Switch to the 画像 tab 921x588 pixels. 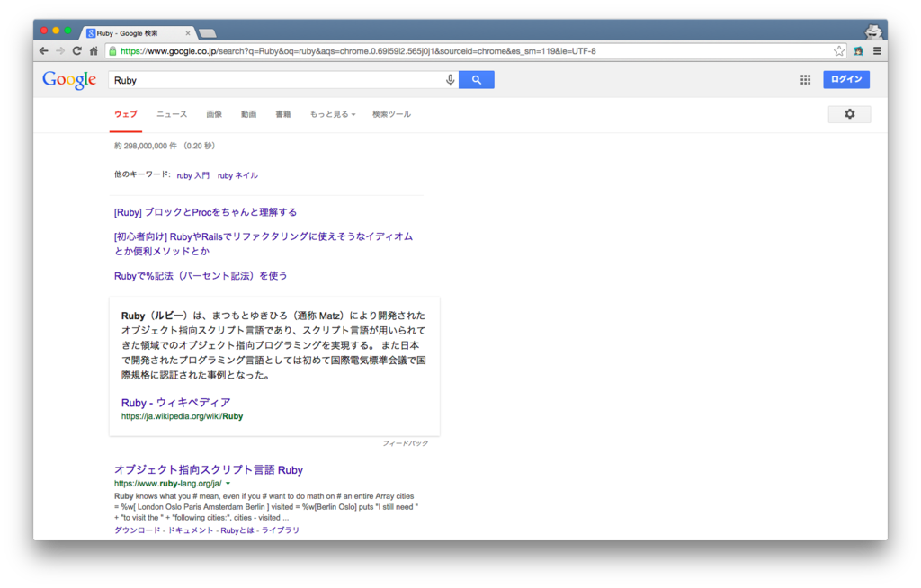[214, 114]
